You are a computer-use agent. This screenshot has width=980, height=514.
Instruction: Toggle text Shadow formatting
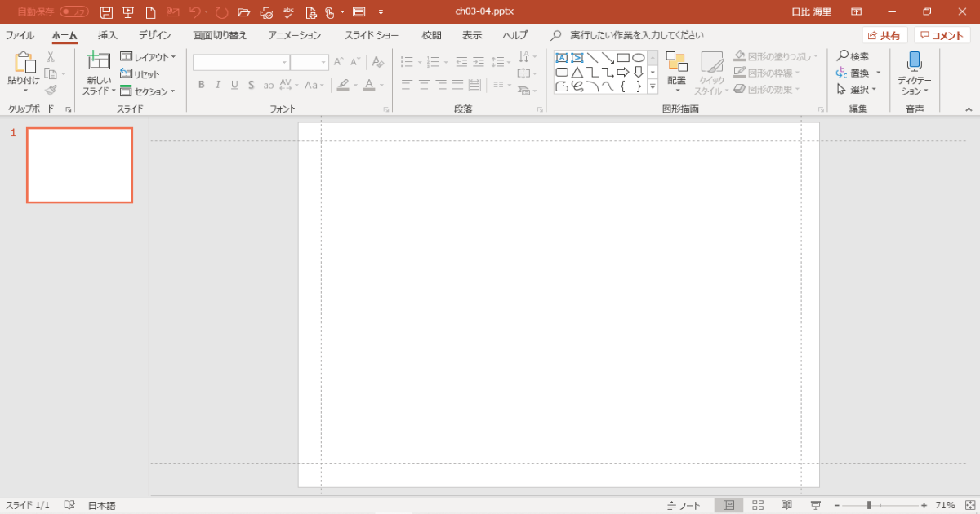252,85
